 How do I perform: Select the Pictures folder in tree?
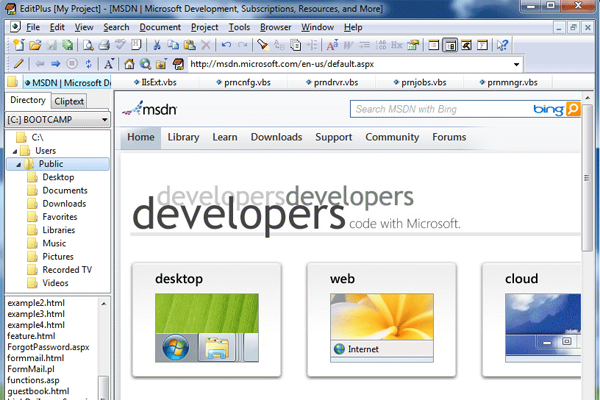point(58,256)
